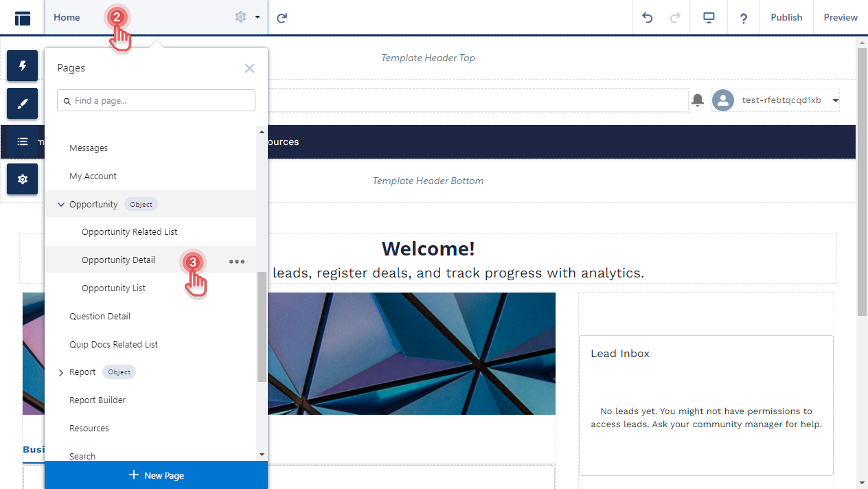Open builder Settings via sidebar gear icon
Image resolution: width=868 pixels, height=489 pixels.
22,179
